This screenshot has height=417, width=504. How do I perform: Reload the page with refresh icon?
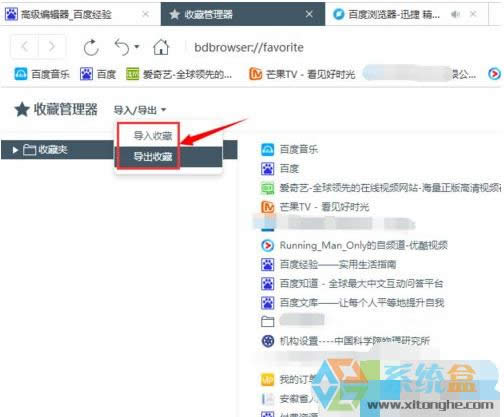91,47
